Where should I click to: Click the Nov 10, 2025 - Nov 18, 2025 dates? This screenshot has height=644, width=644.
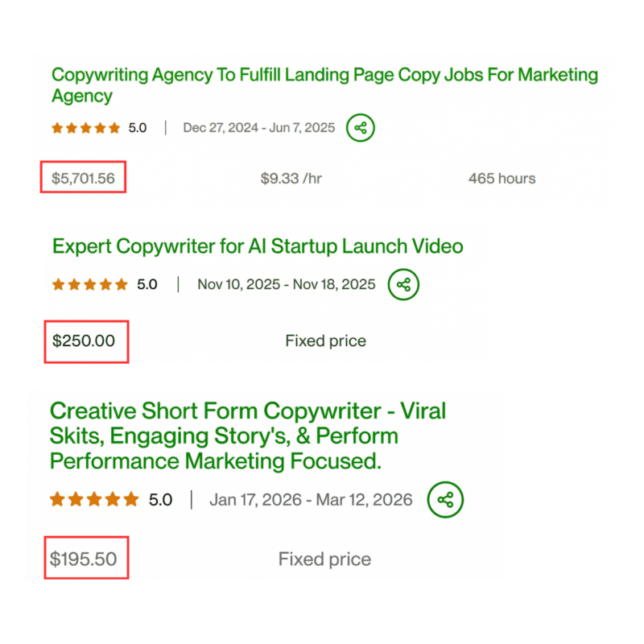pos(286,285)
